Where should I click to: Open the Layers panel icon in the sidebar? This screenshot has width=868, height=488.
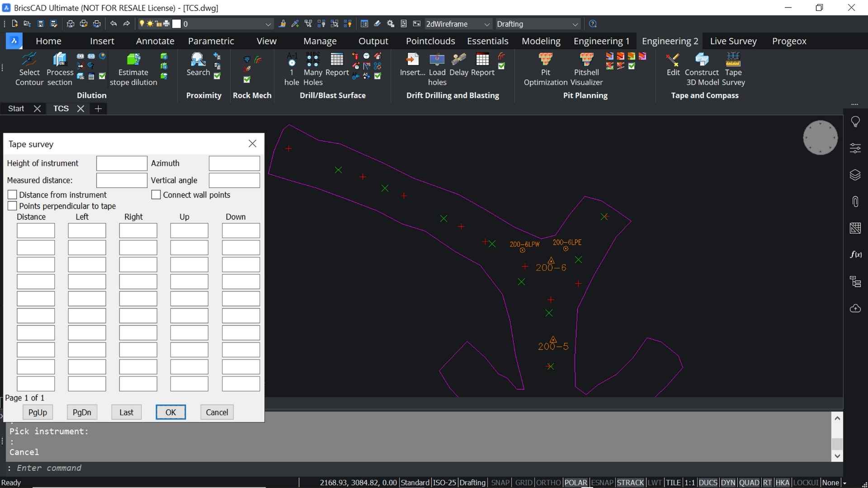pyautogui.click(x=855, y=175)
